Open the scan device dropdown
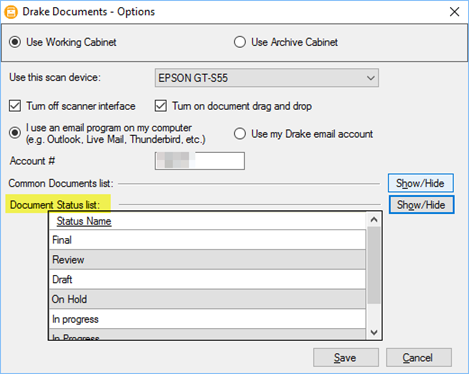This screenshot has width=469, height=374. [x=266, y=78]
